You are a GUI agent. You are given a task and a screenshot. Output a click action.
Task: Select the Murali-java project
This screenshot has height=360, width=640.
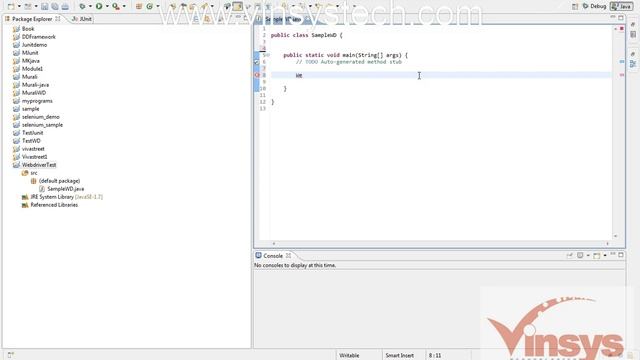(x=36, y=85)
